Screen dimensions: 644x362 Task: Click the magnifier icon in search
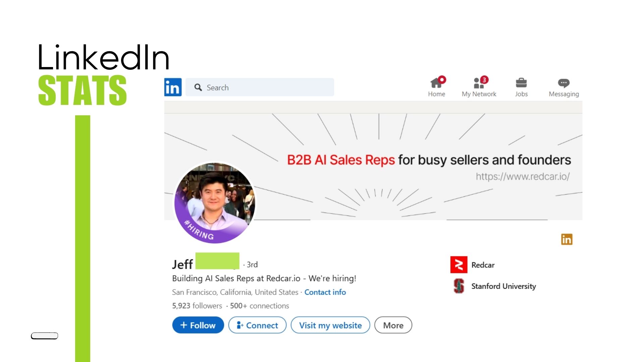point(198,87)
